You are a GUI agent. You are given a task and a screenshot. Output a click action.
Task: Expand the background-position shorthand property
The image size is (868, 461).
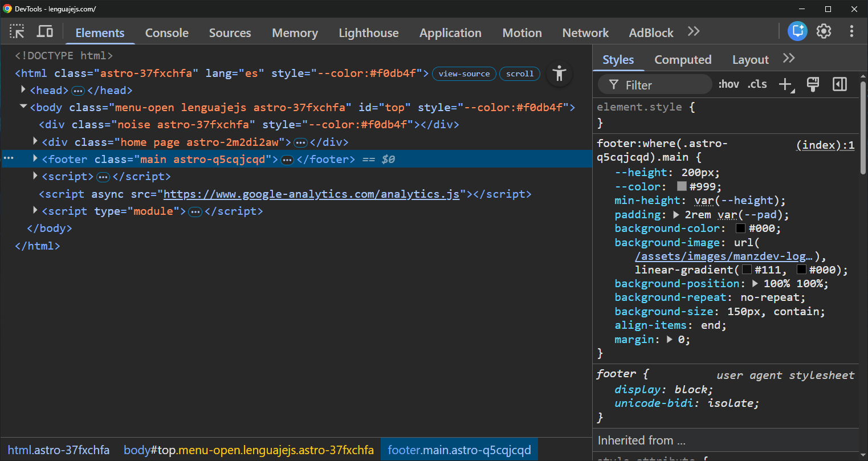point(756,283)
